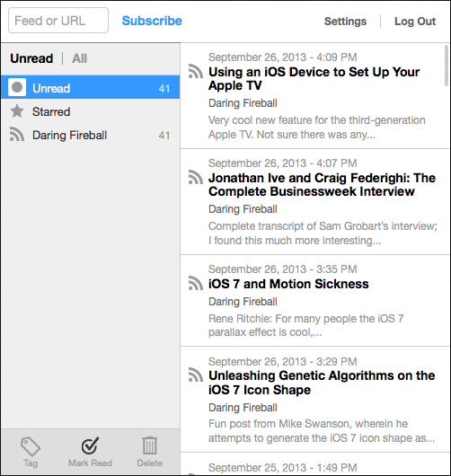The height and width of the screenshot is (476, 451).
Task: Click the Mark Read checkmark icon
Action: pos(90,445)
